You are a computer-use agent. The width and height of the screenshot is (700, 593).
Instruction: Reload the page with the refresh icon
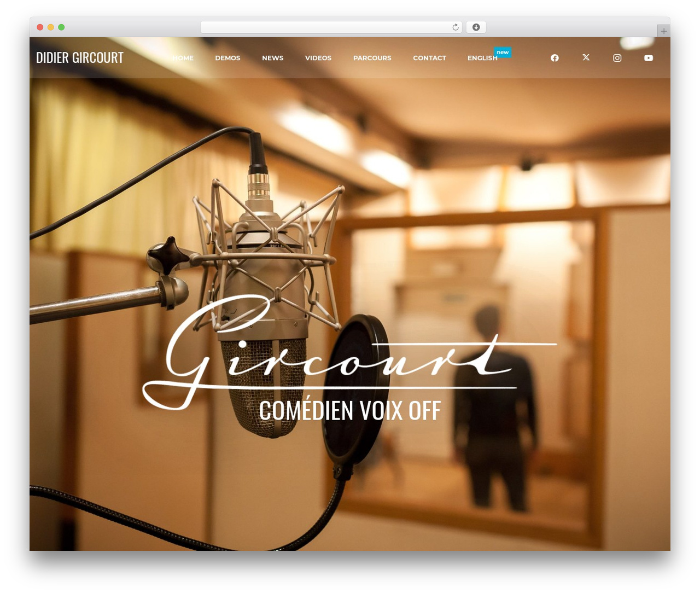tap(455, 27)
